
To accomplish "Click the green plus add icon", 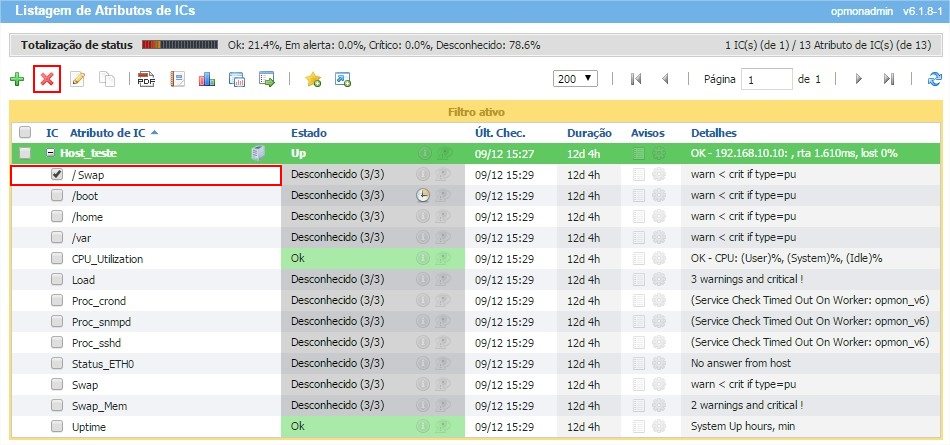I will (16, 79).
